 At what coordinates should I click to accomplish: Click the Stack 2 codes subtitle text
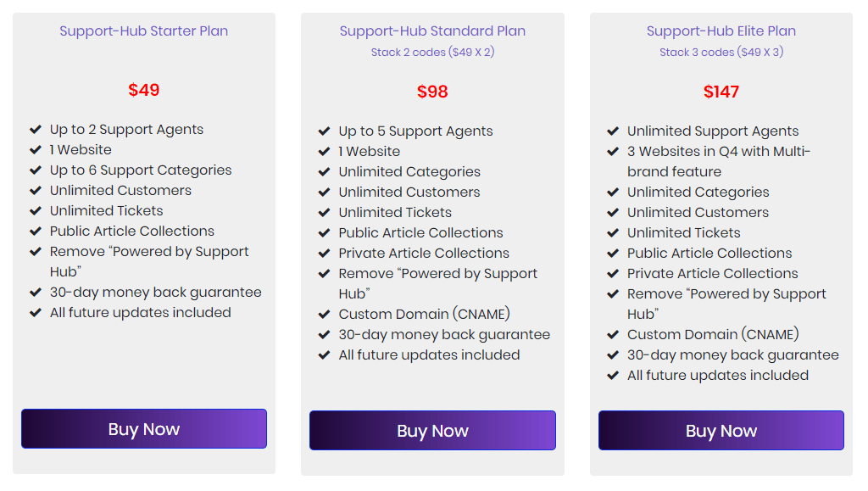coord(432,52)
